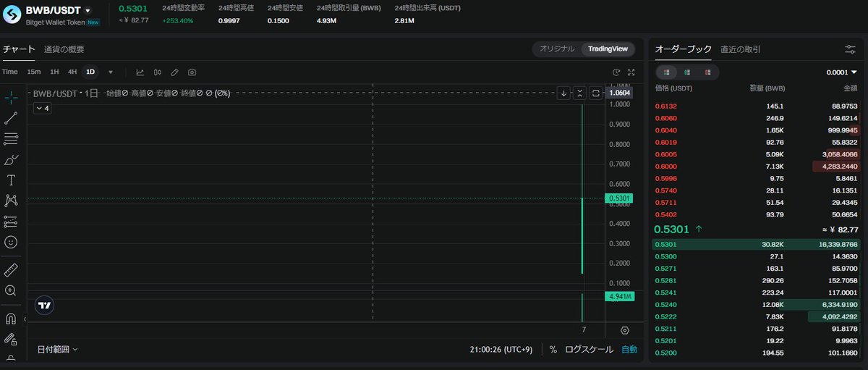Click the 1.0604 crosshair price label
The image size is (868, 370).
coord(620,93)
